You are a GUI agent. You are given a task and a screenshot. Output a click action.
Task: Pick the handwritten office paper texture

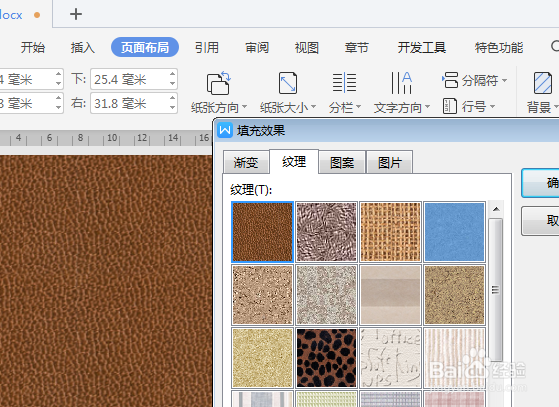[x=390, y=358]
